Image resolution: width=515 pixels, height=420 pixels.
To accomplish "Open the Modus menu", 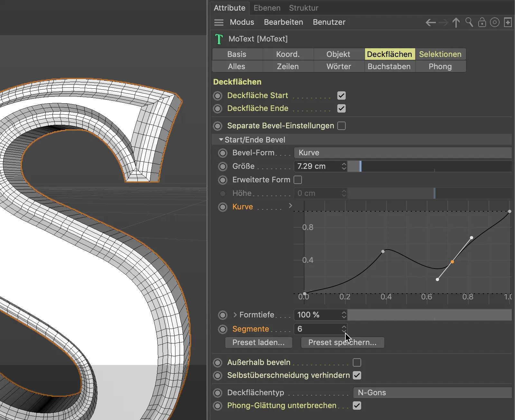I will click(242, 22).
